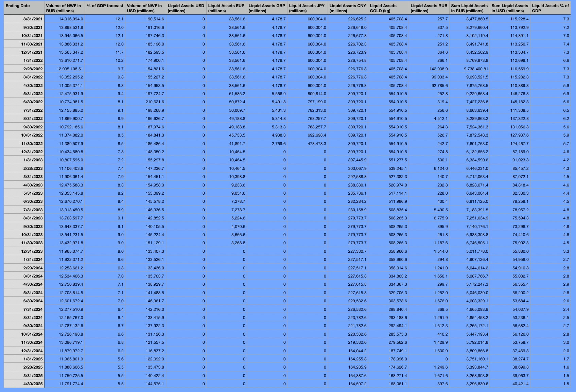Select the 'Liquid Assets USD (millions)' header
Image resolution: width=576 pixels, height=392 pixels.
point(186,8)
